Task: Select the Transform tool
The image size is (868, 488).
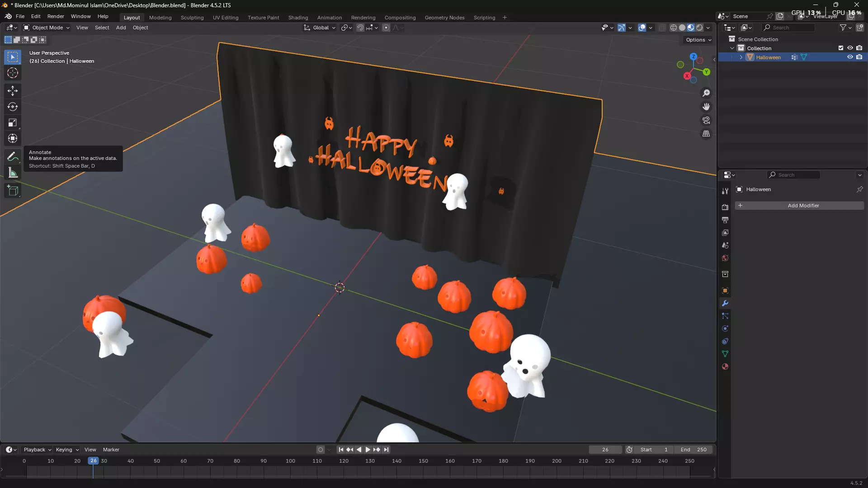Action: tap(13, 138)
